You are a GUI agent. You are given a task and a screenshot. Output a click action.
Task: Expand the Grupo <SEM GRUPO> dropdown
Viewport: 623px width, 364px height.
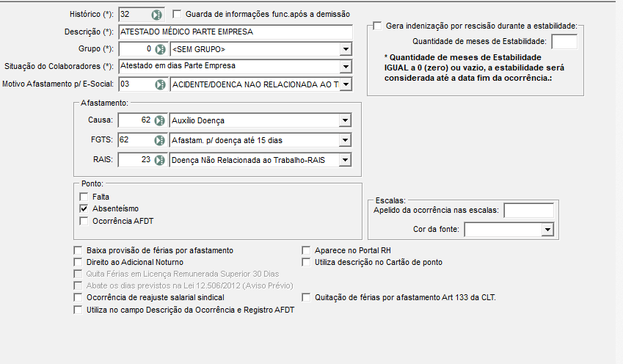click(346, 49)
